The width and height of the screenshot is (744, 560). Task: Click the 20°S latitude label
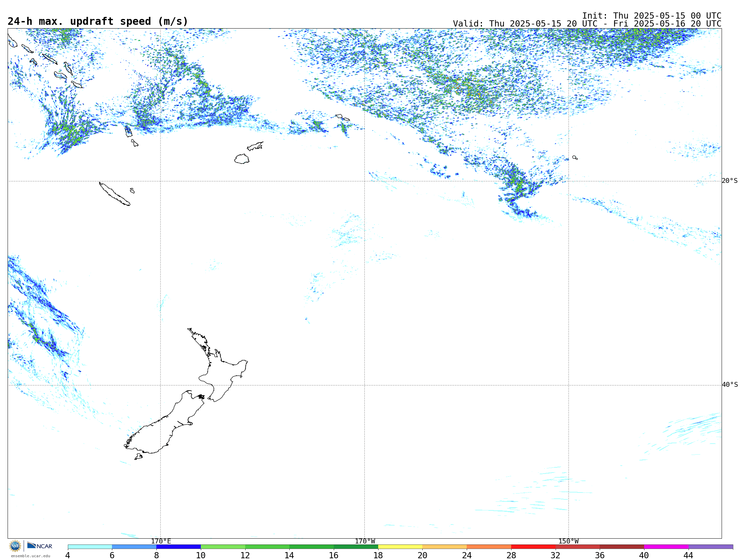pyautogui.click(x=730, y=181)
